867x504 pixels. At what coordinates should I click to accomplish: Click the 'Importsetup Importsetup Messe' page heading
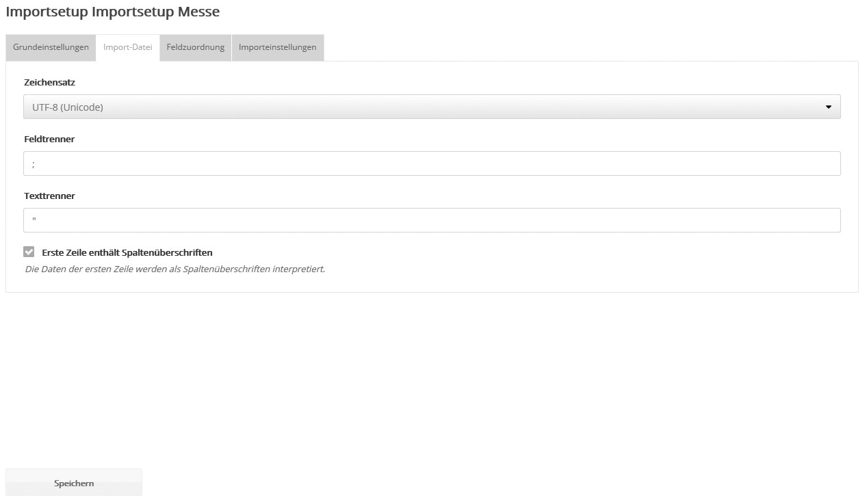tap(113, 12)
